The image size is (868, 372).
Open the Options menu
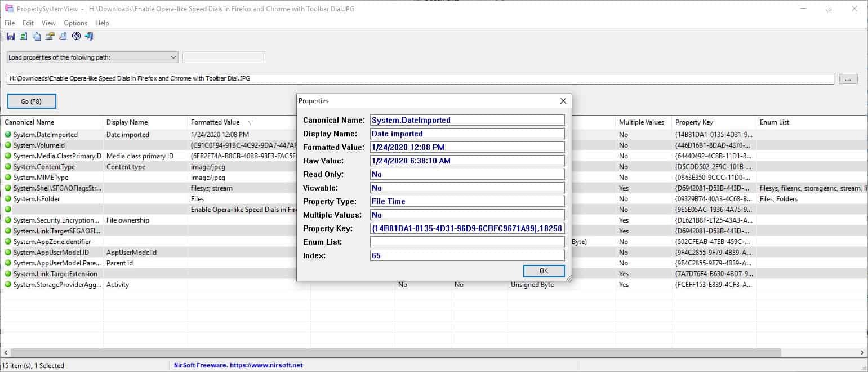tap(75, 23)
